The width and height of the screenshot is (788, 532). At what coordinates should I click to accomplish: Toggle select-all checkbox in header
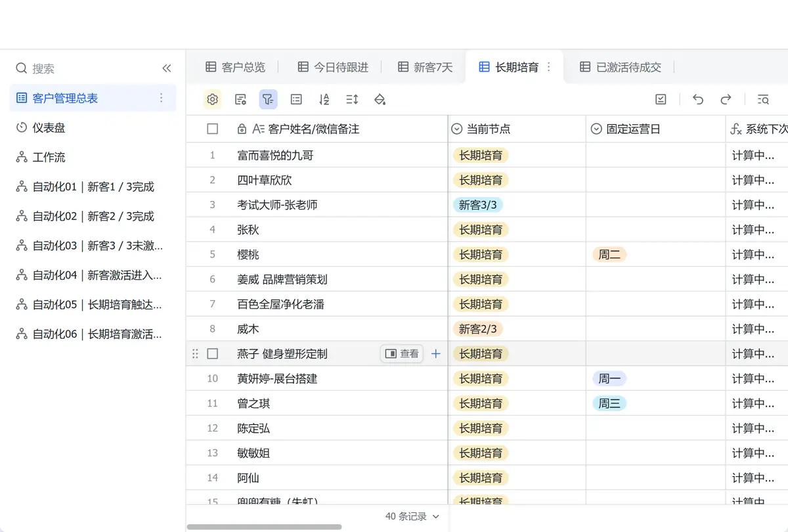[x=212, y=129]
